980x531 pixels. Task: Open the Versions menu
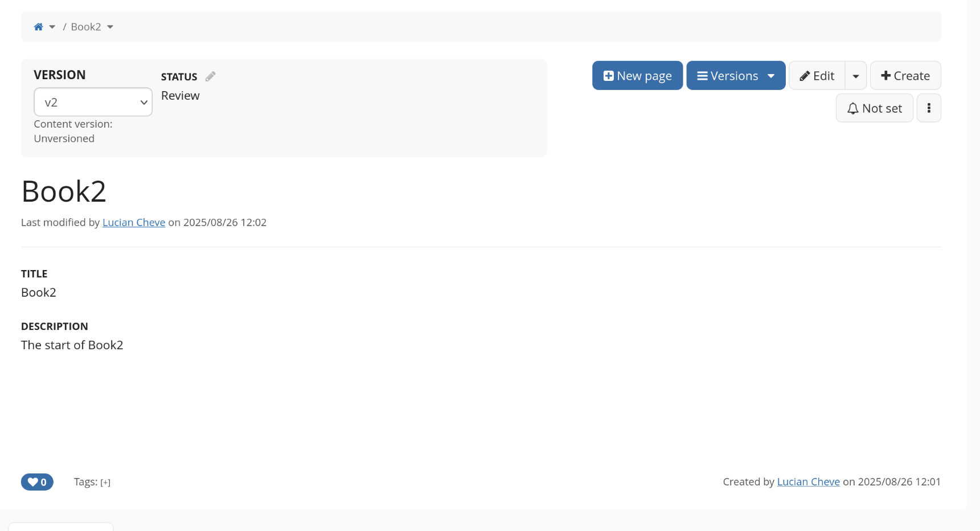click(728, 76)
